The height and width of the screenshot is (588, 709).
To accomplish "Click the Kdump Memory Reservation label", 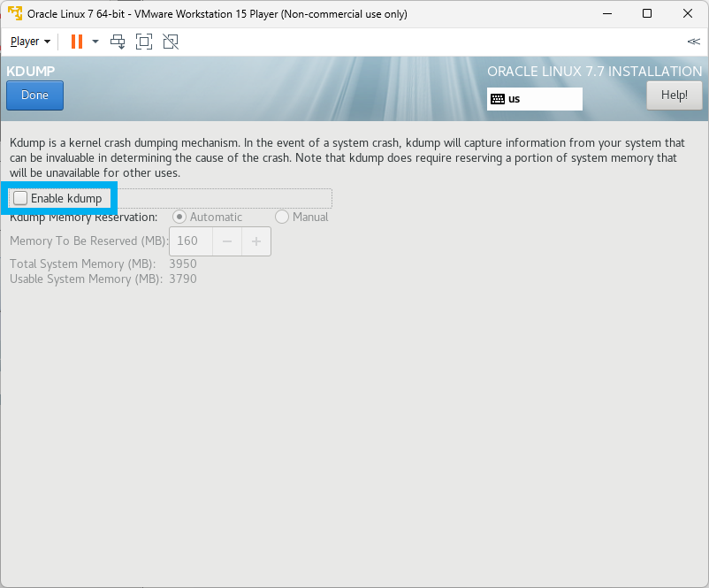I will tap(84, 218).
